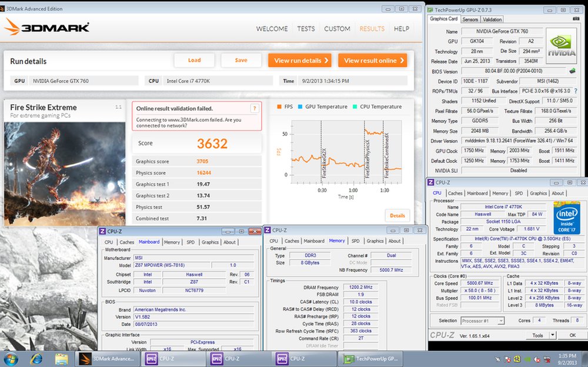Viewport: 588px width, 367px height.
Task: Click the Core Speed value 5800.67 MHz
Action: click(480, 283)
